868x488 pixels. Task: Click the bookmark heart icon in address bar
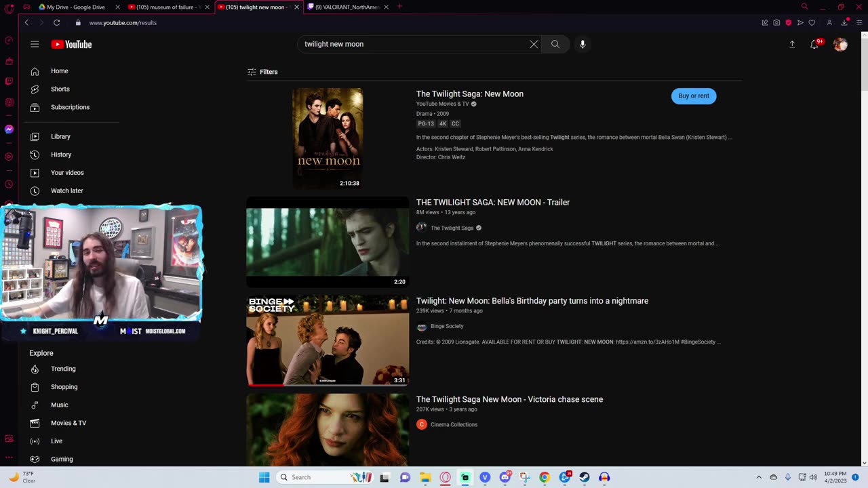tap(812, 22)
